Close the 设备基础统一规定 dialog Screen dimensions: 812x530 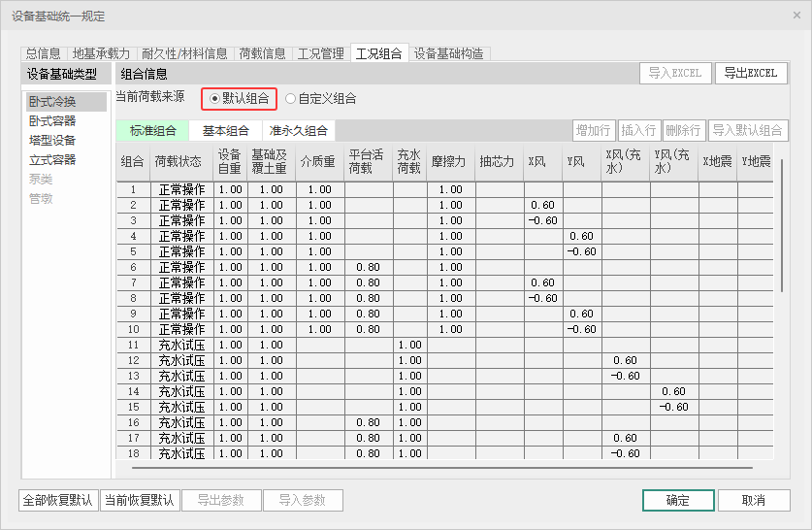click(x=796, y=16)
